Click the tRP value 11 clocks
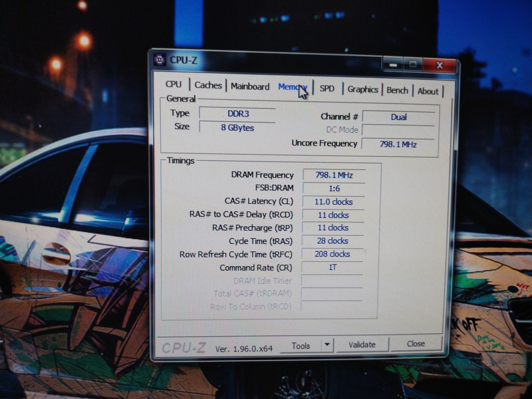 pyautogui.click(x=333, y=228)
